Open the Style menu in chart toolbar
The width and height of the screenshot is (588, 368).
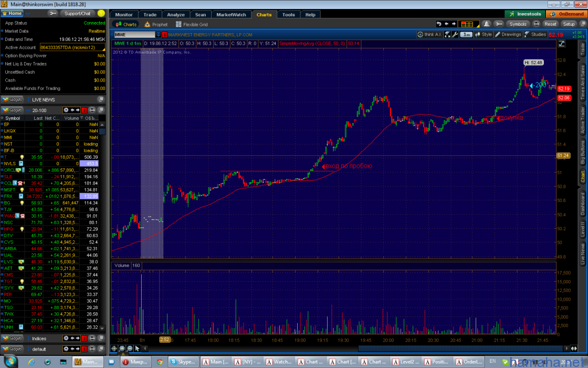tap(483, 35)
